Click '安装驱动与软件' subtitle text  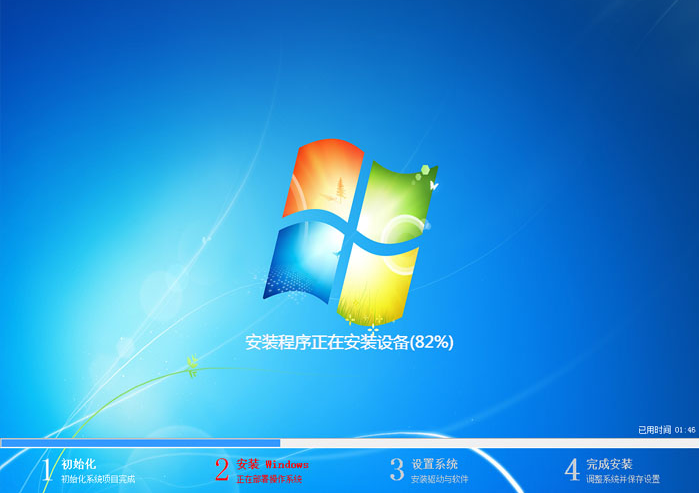[440, 479]
